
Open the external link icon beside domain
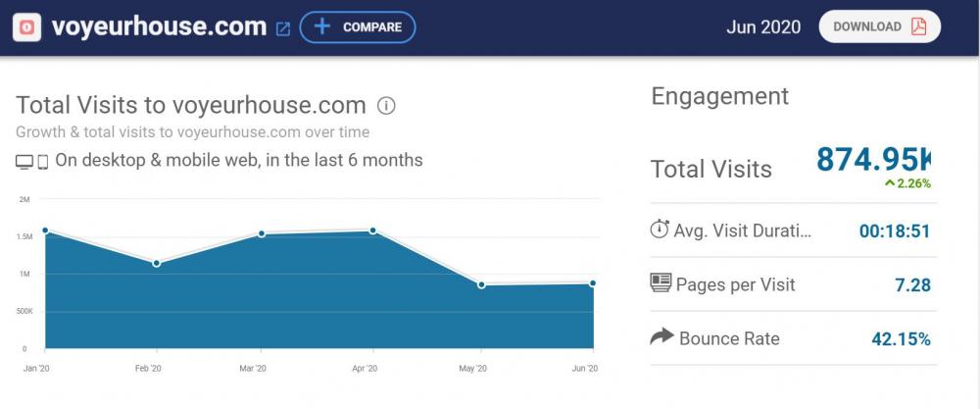coord(283,28)
